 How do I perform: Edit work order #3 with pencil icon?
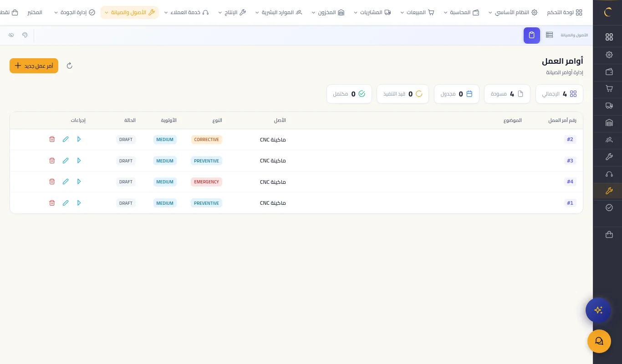click(x=66, y=161)
